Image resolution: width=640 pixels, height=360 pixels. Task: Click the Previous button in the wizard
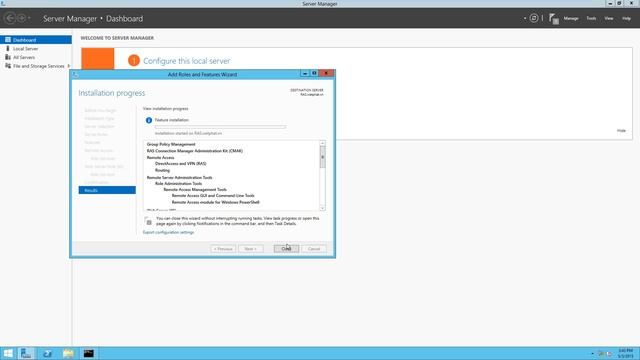[x=223, y=249]
